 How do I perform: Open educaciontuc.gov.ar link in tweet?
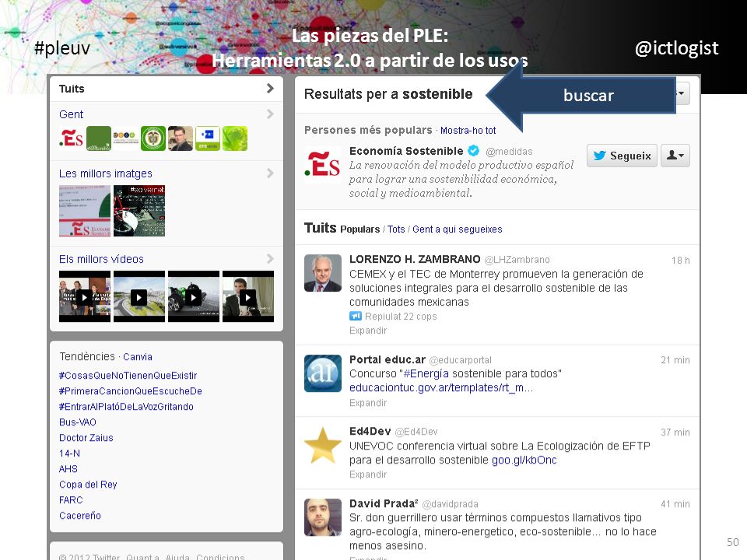441,387
